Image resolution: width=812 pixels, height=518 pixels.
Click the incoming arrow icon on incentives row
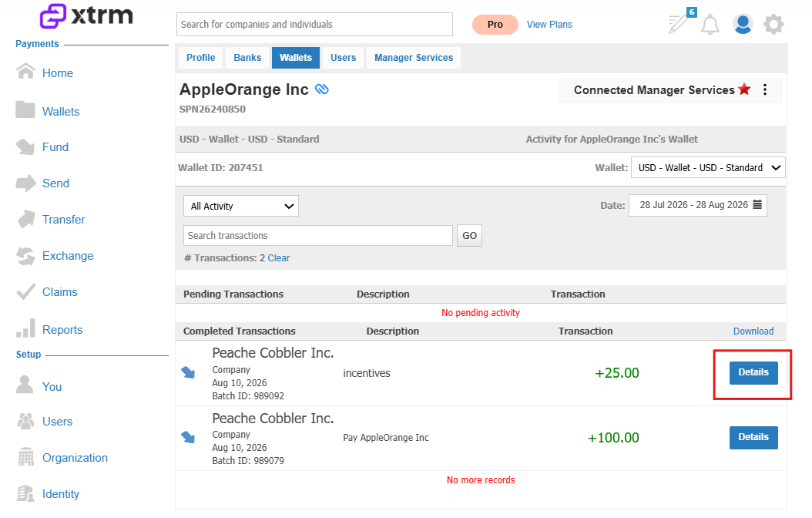click(188, 372)
